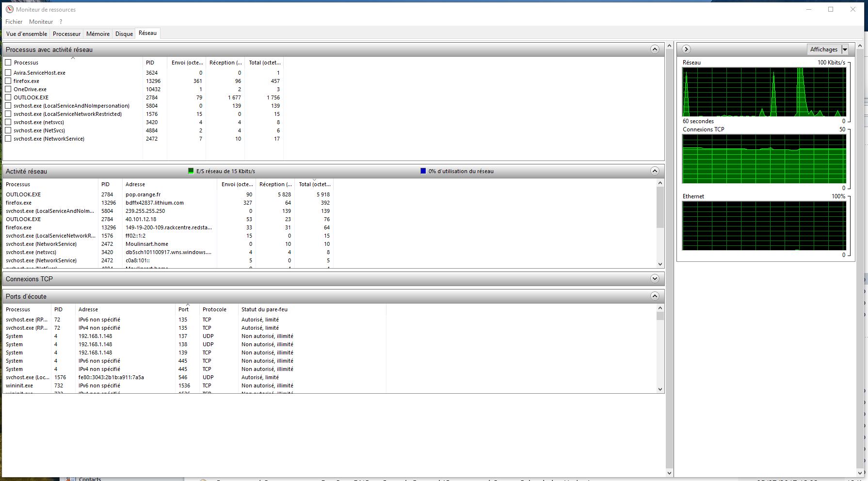Switch to the Mémoire tab

pos(98,34)
